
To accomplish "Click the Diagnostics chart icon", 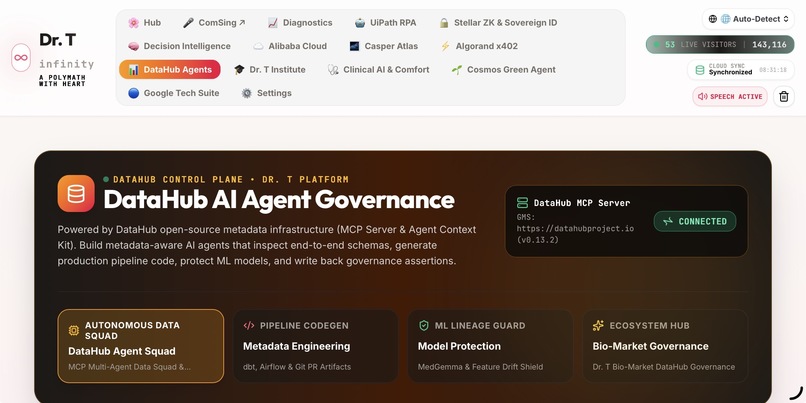I will [273, 23].
